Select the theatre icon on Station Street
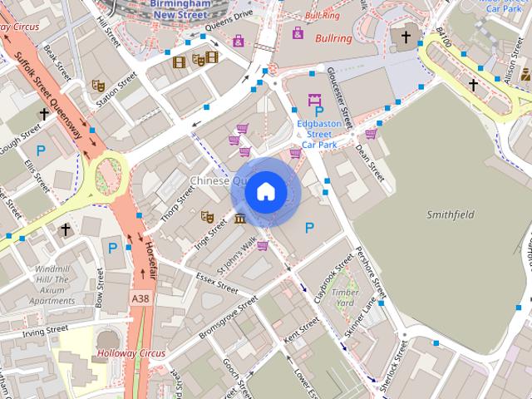 (98, 85)
